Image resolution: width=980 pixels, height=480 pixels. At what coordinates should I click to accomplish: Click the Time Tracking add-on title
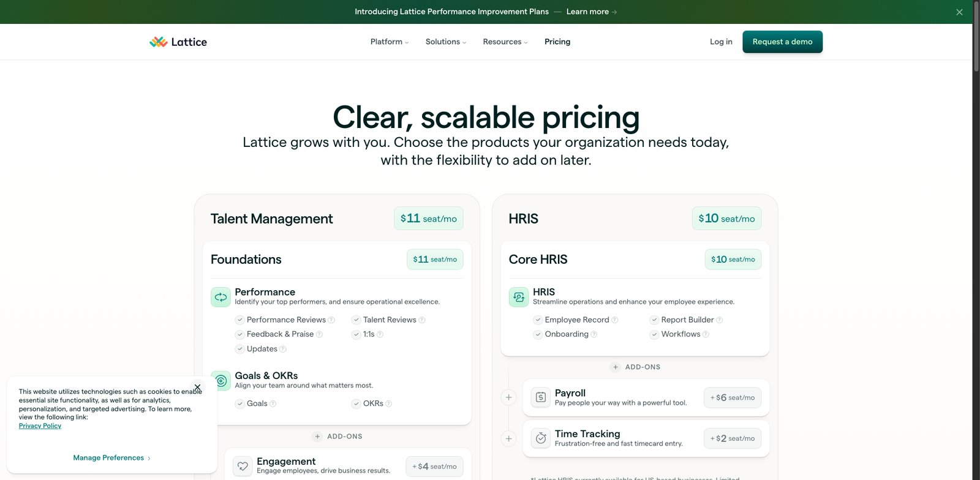click(587, 433)
